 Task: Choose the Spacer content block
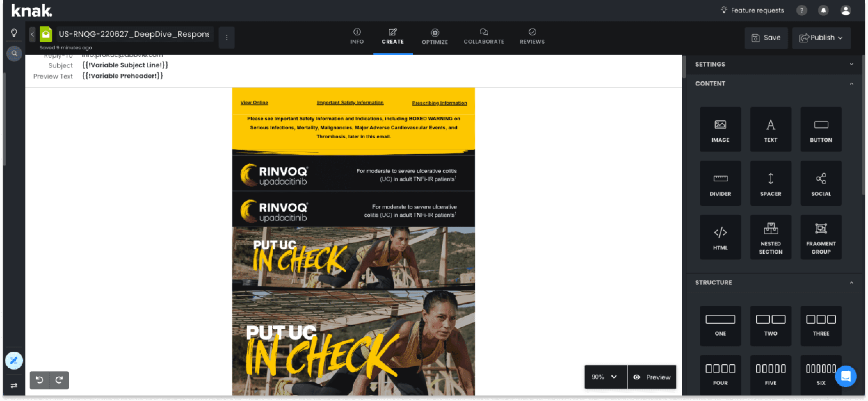(770, 183)
